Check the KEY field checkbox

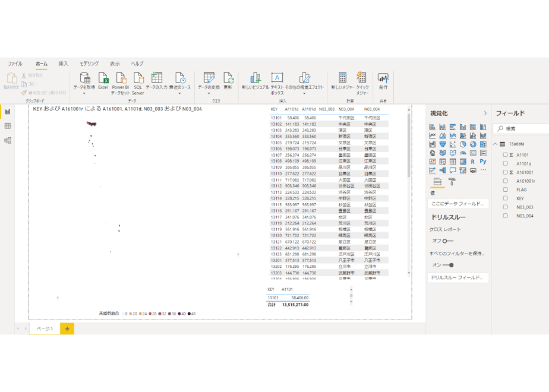[x=505, y=198]
